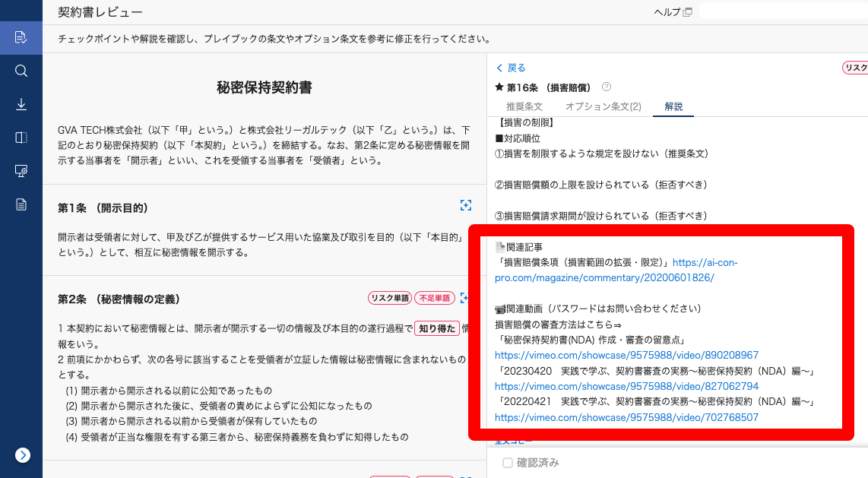
Task: Open the search icon in the sidebar
Action: [21, 71]
